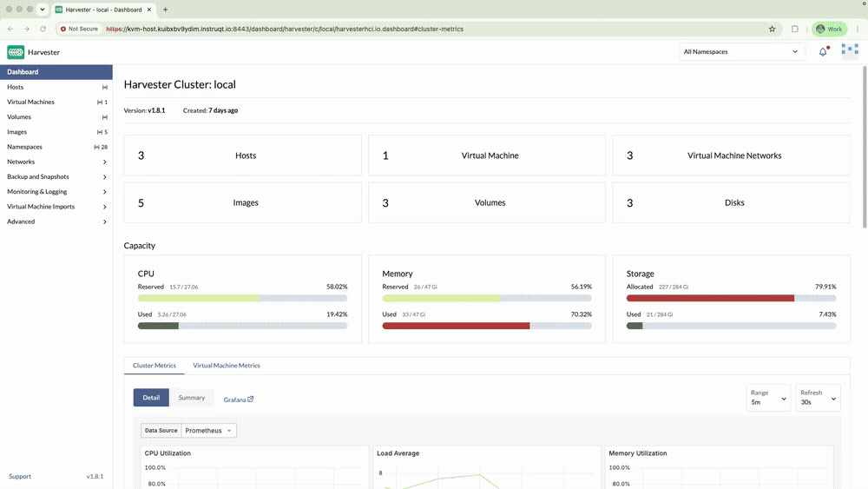
Task: Open the Hosts summary card
Action: pos(242,155)
